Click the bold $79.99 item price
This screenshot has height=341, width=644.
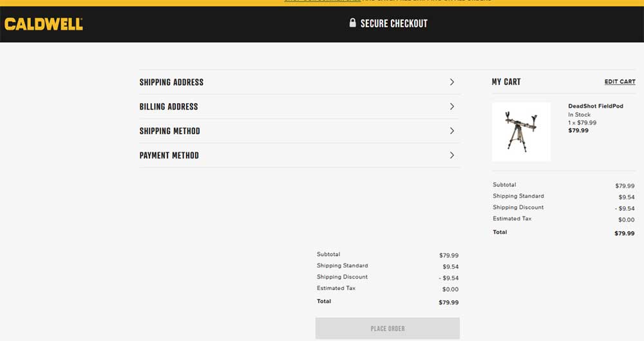tap(578, 130)
